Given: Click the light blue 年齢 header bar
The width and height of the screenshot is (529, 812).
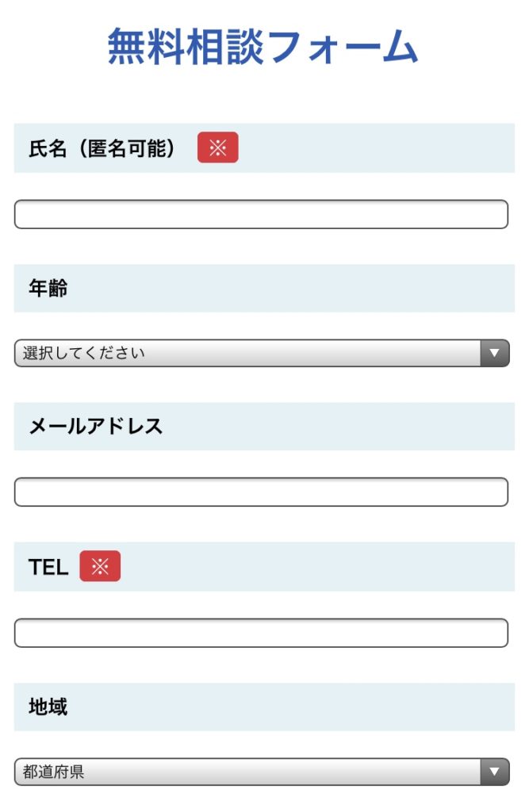Looking at the screenshot, I should coord(264,289).
